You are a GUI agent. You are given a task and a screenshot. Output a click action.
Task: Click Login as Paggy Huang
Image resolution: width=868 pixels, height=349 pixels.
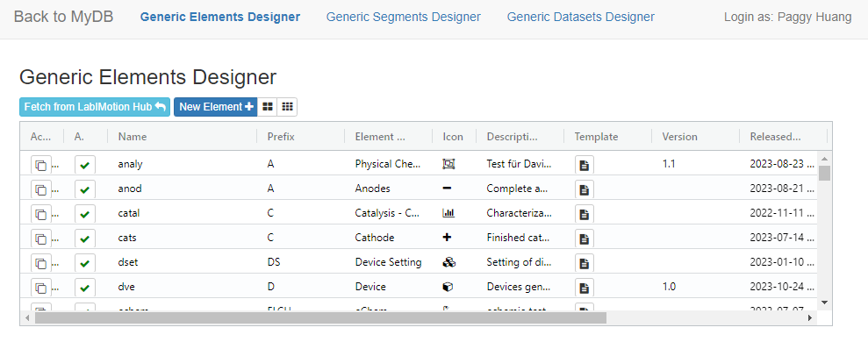[788, 18]
